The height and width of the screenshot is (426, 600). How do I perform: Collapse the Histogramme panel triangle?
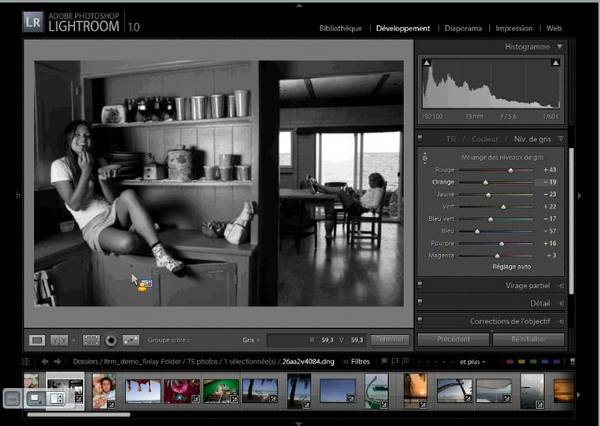coord(559,47)
